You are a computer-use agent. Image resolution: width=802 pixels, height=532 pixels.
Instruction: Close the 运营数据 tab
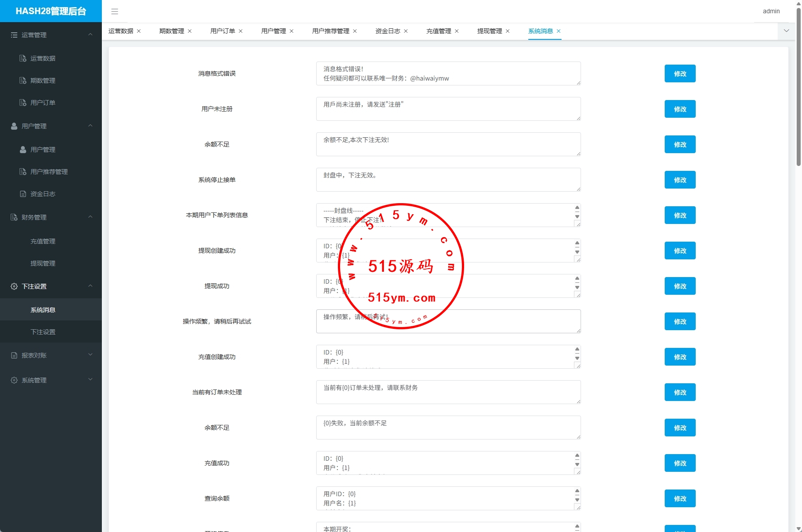tap(139, 31)
